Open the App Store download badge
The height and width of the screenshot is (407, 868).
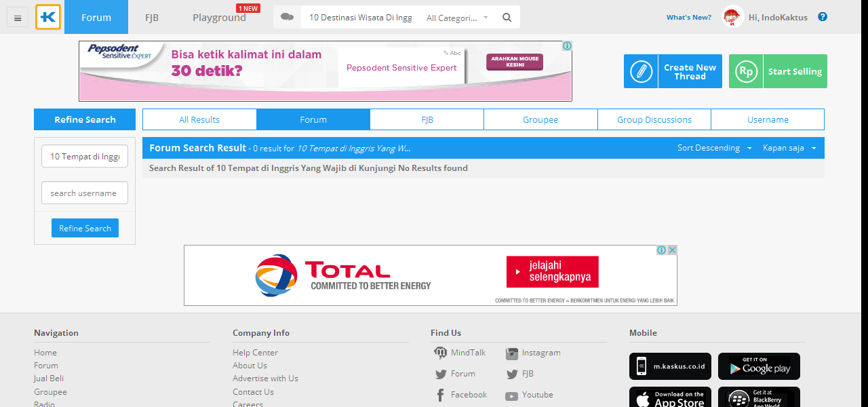point(670,397)
